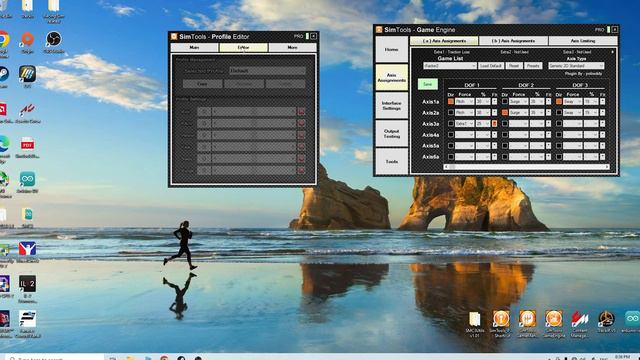Open Axis1a DOF 1 percent dropdown
This screenshot has height=360, width=640.
click(x=482, y=101)
